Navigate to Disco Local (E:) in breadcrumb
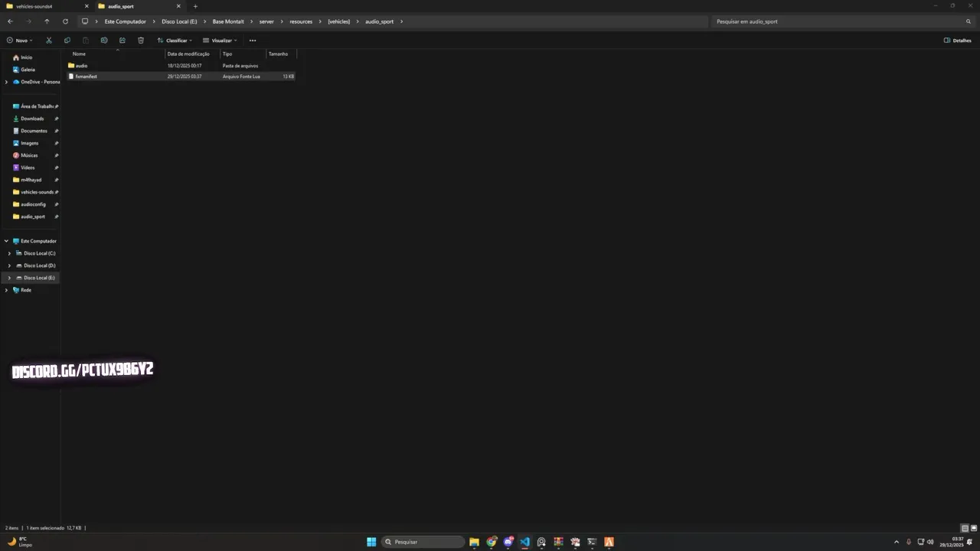The image size is (980, 551). click(179, 21)
